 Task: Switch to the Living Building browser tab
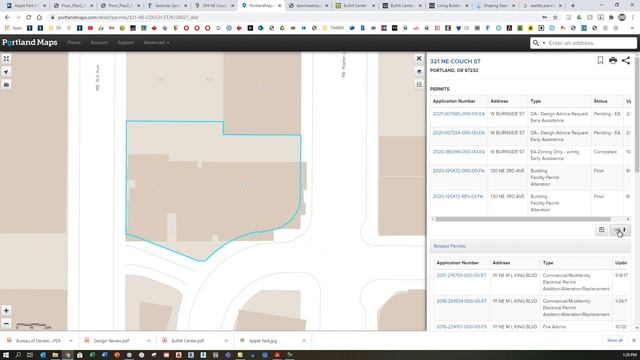(x=448, y=6)
